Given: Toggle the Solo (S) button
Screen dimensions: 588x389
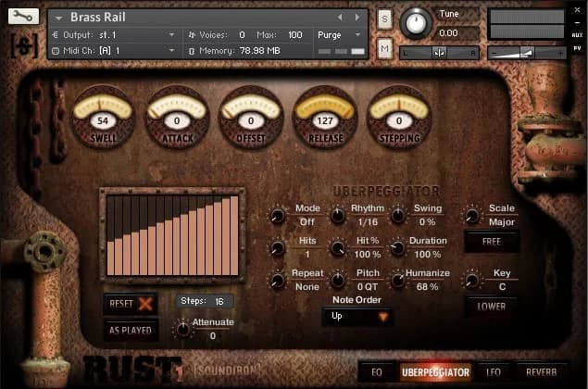Looking at the screenshot, I should (x=384, y=19).
